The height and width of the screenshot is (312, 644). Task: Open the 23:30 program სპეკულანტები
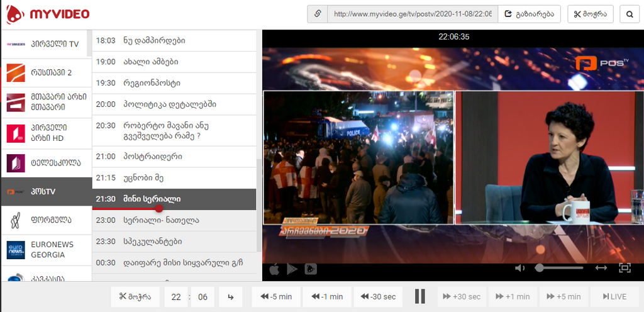(x=174, y=242)
